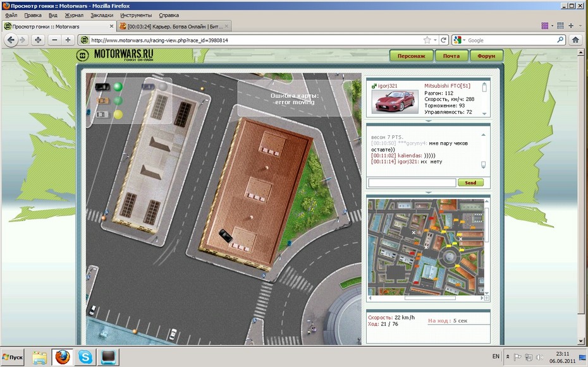The width and height of the screenshot is (588, 367).
Task: Bookmark the page with the star icon
Action: point(427,40)
